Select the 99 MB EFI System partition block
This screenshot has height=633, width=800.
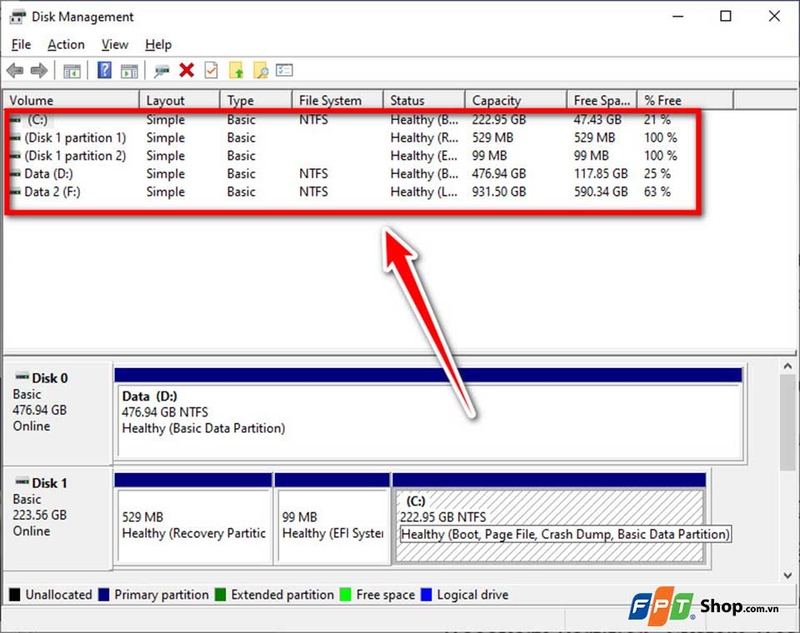point(332,518)
